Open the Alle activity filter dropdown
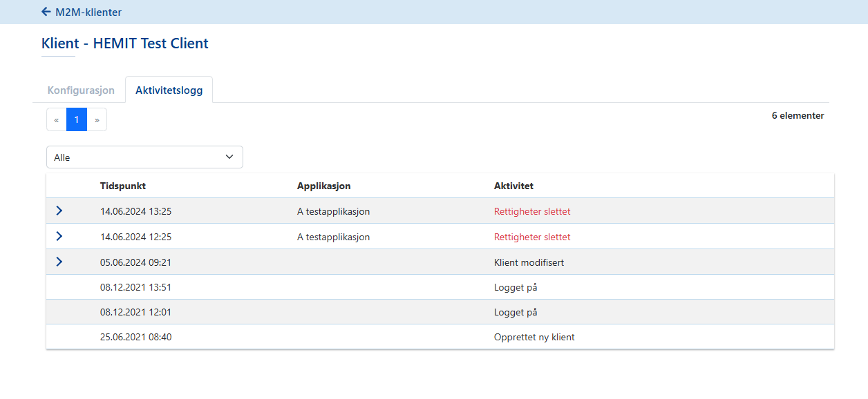The height and width of the screenshot is (399, 868). (144, 157)
